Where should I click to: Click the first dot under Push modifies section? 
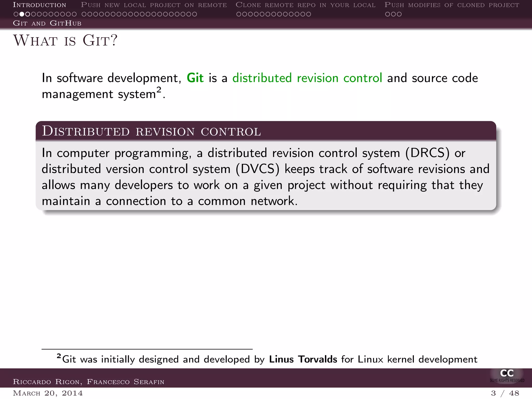pyautogui.click(x=388, y=14)
